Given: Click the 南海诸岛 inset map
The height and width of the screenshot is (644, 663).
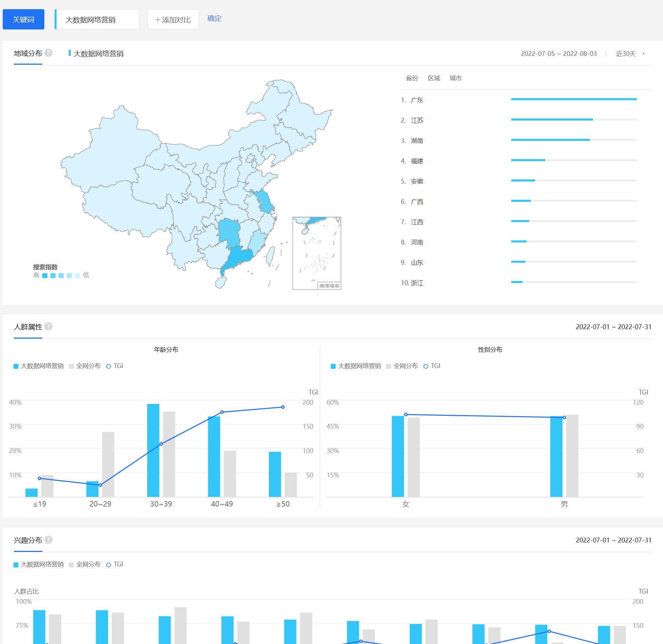Looking at the screenshot, I should pos(317,253).
